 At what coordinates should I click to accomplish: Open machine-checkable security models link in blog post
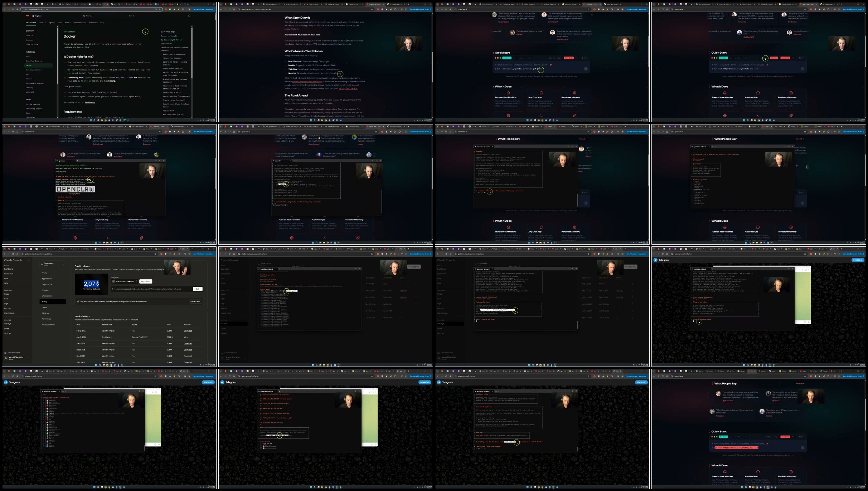tap(307, 82)
